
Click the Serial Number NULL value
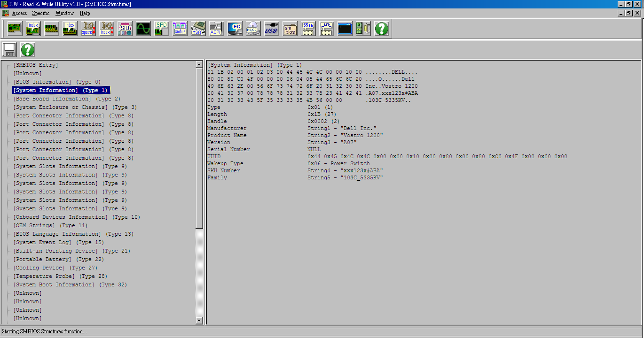314,149
